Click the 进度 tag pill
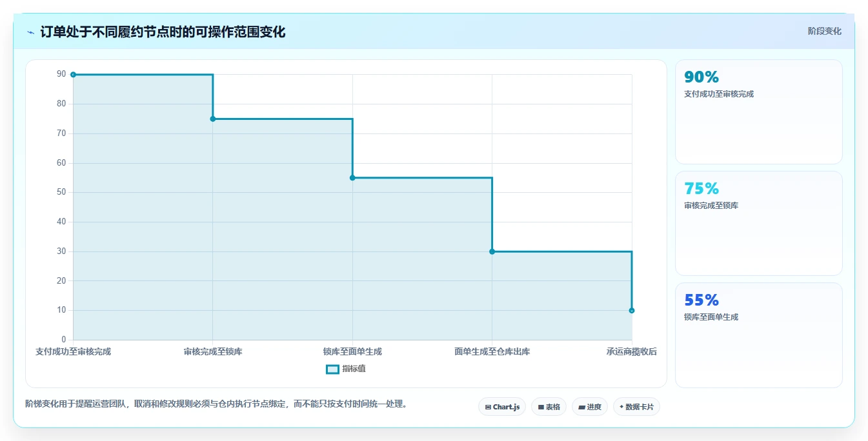Viewport: 868px width, 441px height. click(590, 407)
